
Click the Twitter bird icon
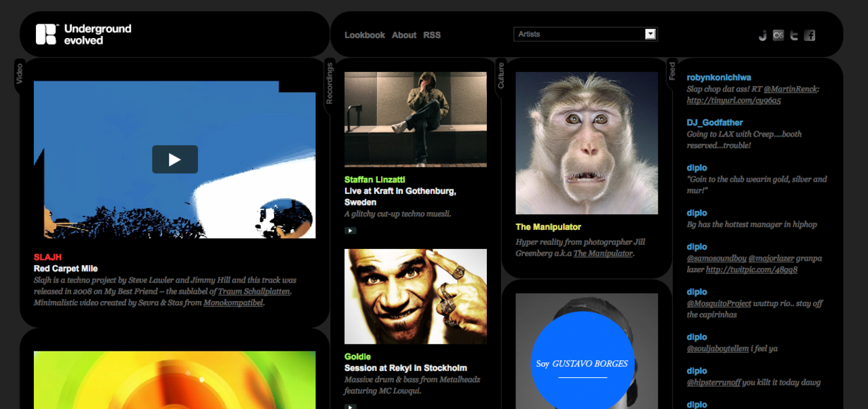tap(793, 35)
